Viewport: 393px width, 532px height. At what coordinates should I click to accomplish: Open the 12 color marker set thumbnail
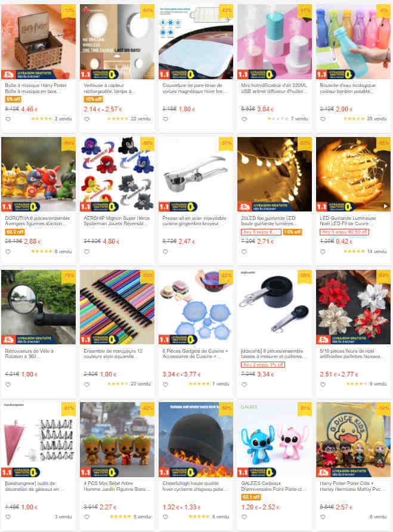point(117,307)
